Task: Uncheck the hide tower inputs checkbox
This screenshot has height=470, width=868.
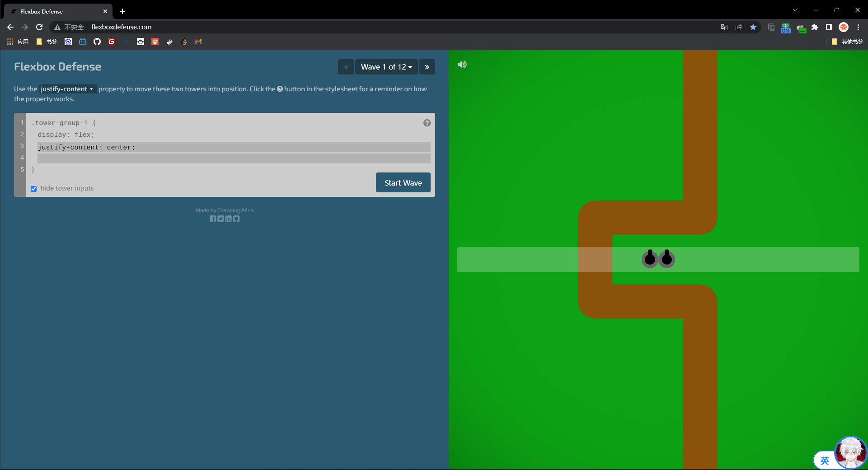Action: click(x=34, y=189)
